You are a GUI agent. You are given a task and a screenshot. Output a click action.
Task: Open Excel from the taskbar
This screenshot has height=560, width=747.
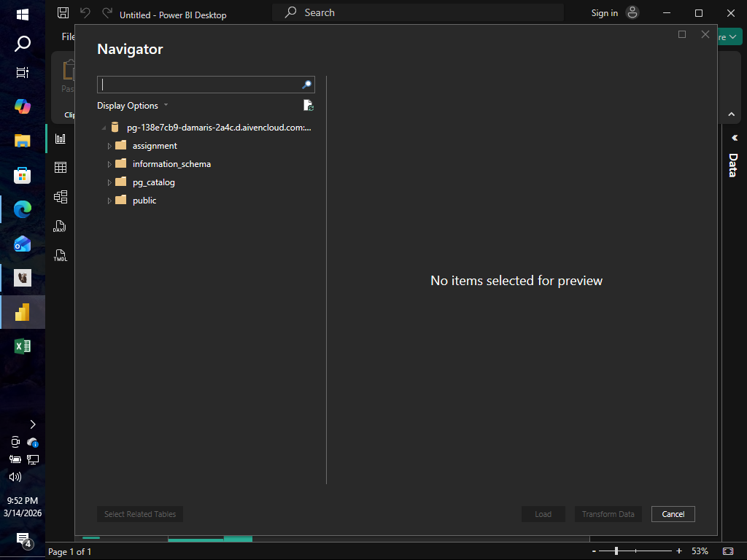(23, 346)
